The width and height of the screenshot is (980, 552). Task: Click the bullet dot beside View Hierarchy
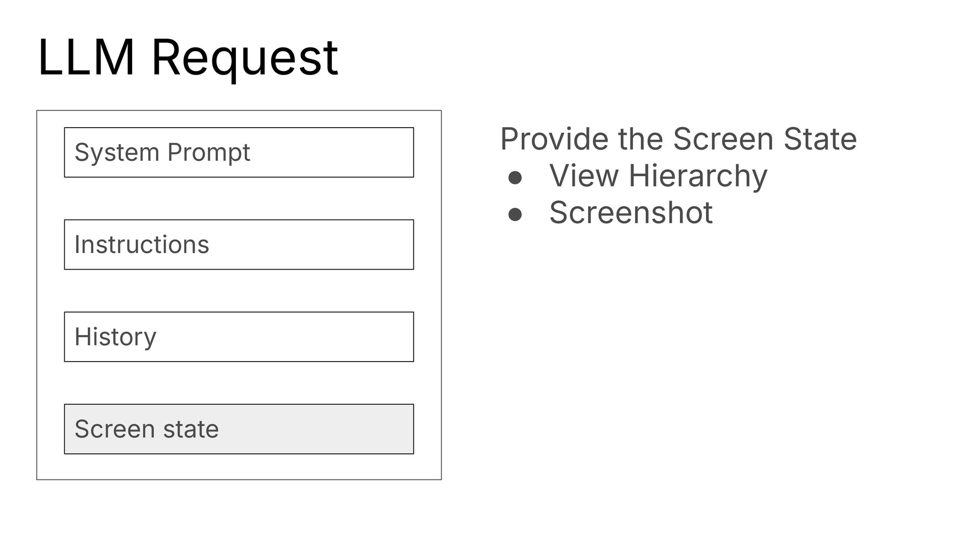[515, 178]
